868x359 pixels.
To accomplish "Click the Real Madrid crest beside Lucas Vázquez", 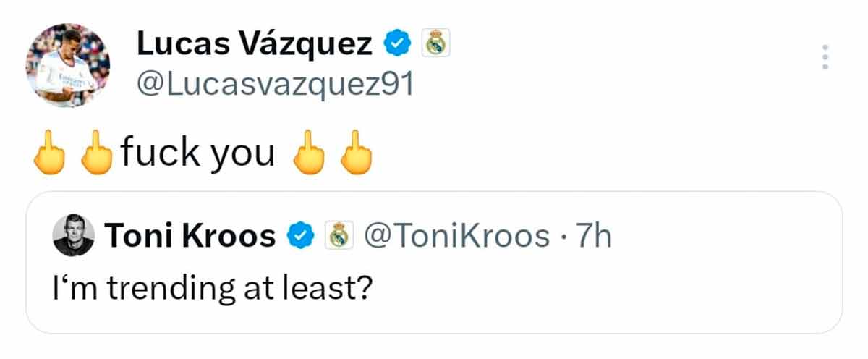I will point(435,46).
